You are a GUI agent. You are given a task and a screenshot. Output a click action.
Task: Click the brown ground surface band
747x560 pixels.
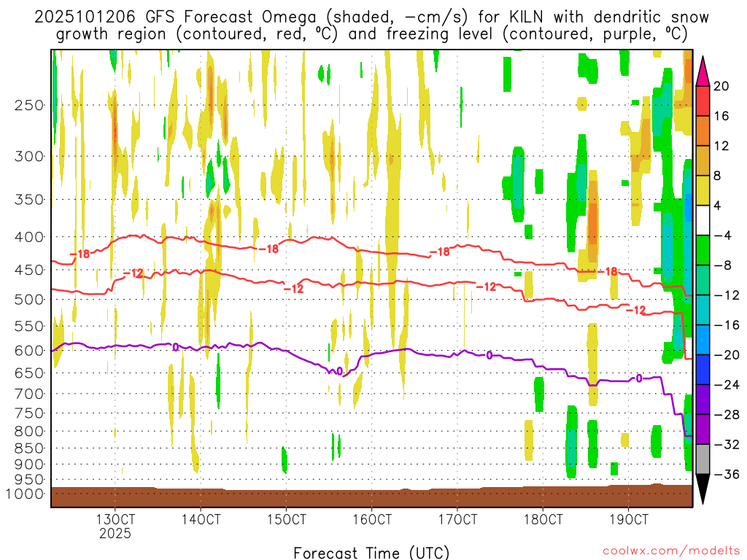(x=371, y=497)
